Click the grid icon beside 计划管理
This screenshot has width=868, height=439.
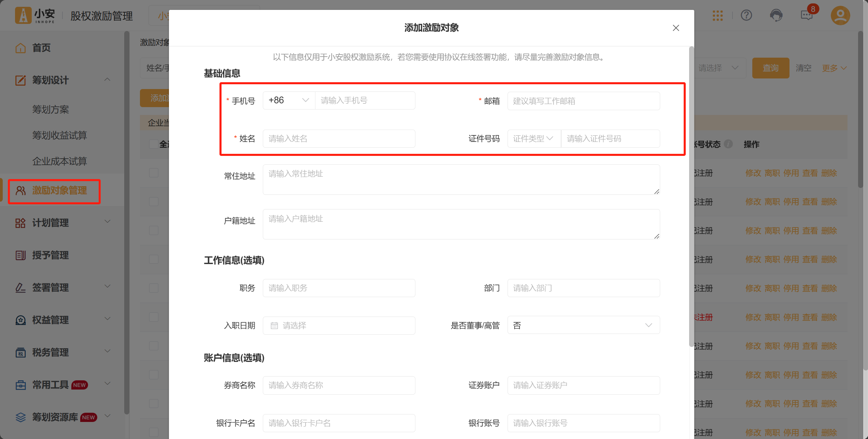click(x=20, y=223)
